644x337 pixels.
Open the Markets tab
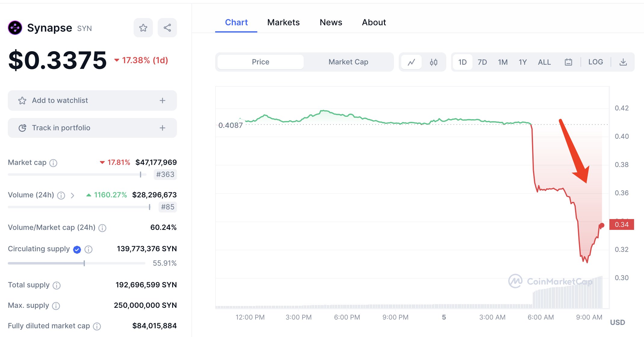coord(283,23)
